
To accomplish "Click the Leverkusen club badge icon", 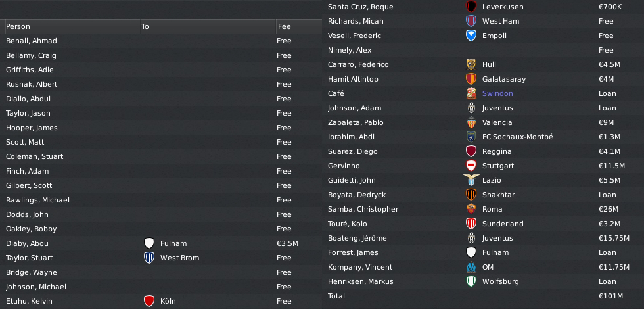I will pyautogui.click(x=471, y=7).
